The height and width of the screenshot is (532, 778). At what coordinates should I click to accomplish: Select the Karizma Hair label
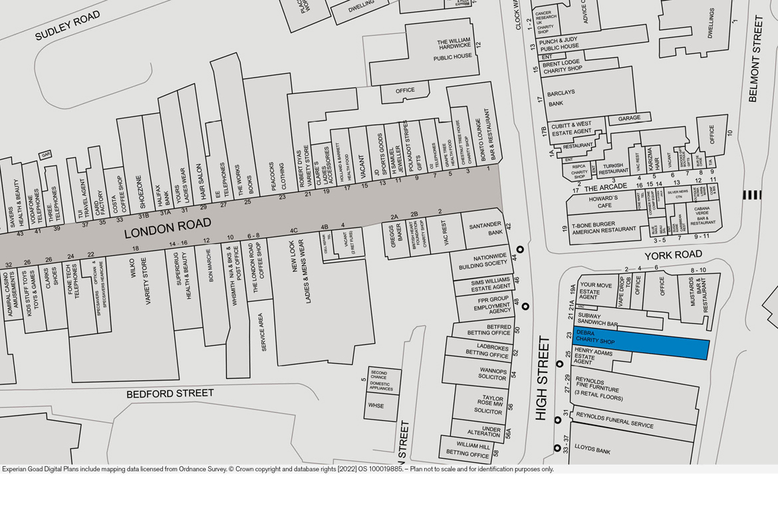[652, 159]
